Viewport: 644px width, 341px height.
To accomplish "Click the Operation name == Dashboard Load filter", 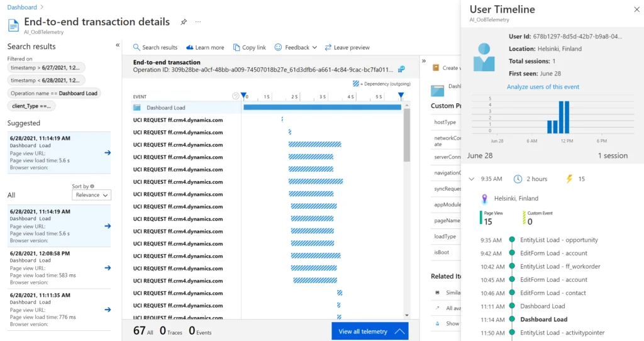I will (x=55, y=93).
